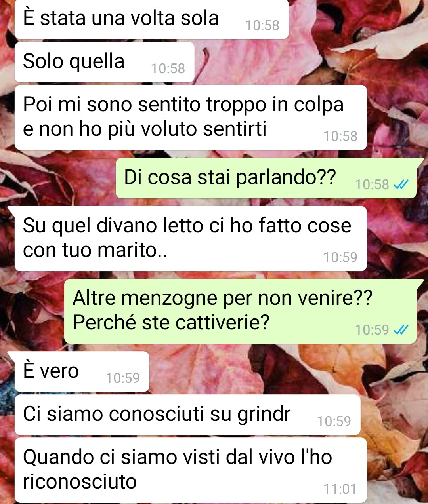
Task: Click the read ticks on "Perché ste cattiverie?"
Action: (x=401, y=330)
